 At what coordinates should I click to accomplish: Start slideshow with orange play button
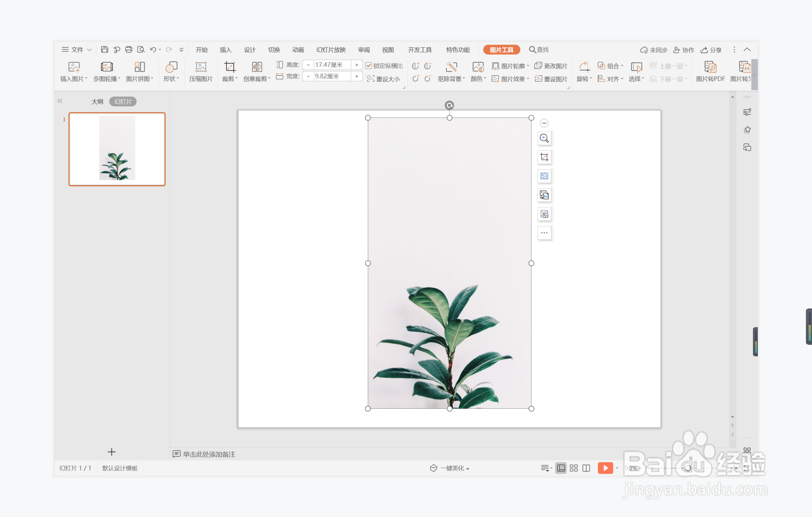coord(605,468)
